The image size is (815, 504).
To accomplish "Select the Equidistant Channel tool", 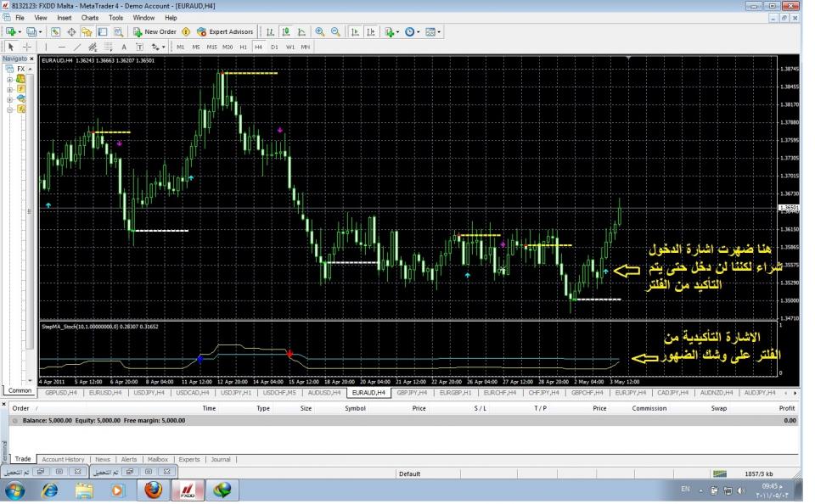I will 93,47.
